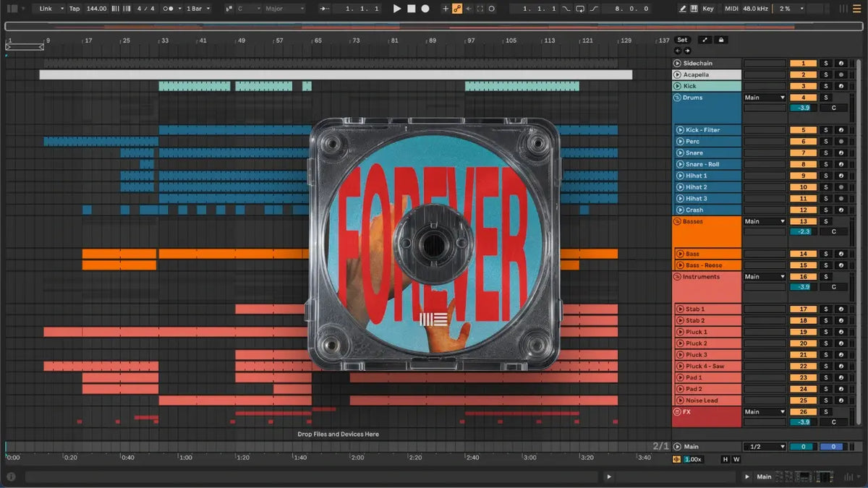
Task: Open the Drums group output Main dropdown
Action: coord(765,98)
